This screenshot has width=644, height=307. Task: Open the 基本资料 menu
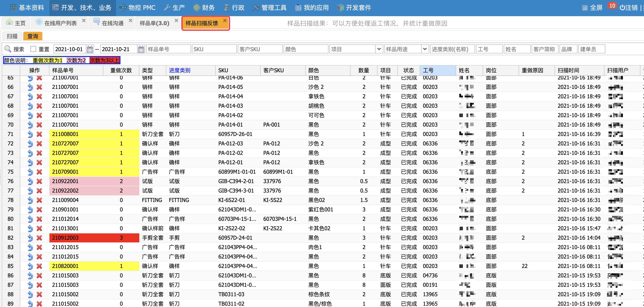[x=27, y=8]
